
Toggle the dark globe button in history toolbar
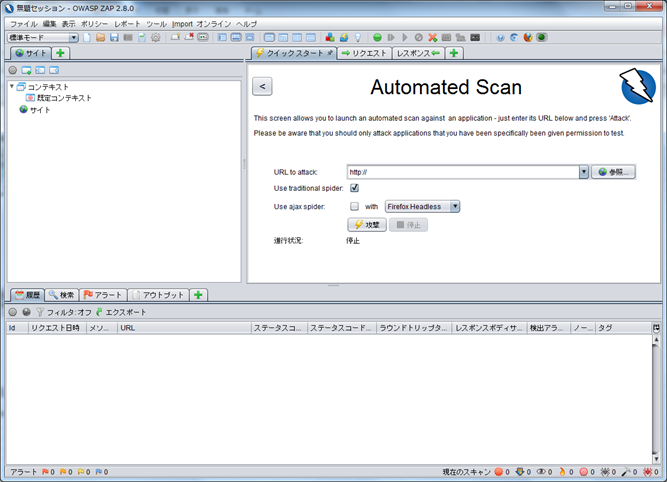(26, 312)
